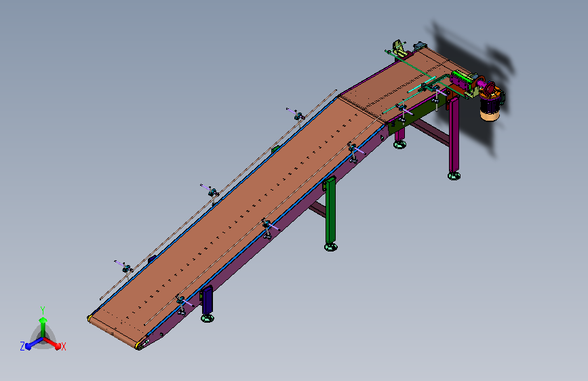This screenshot has width=588, height=381.
Task: Click the Z label on the coordinate triad
Action: coord(22,346)
